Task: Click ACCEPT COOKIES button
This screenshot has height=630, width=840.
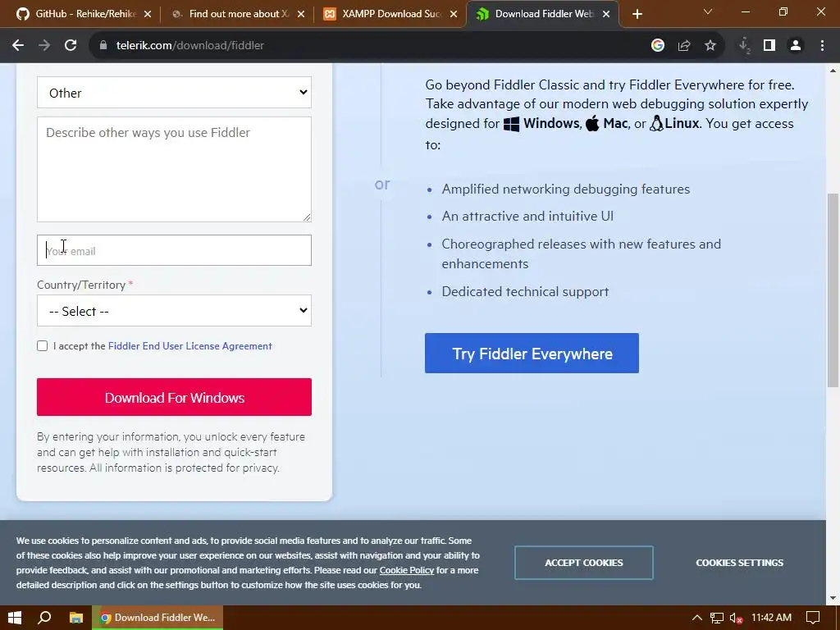Action: (x=584, y=563)
